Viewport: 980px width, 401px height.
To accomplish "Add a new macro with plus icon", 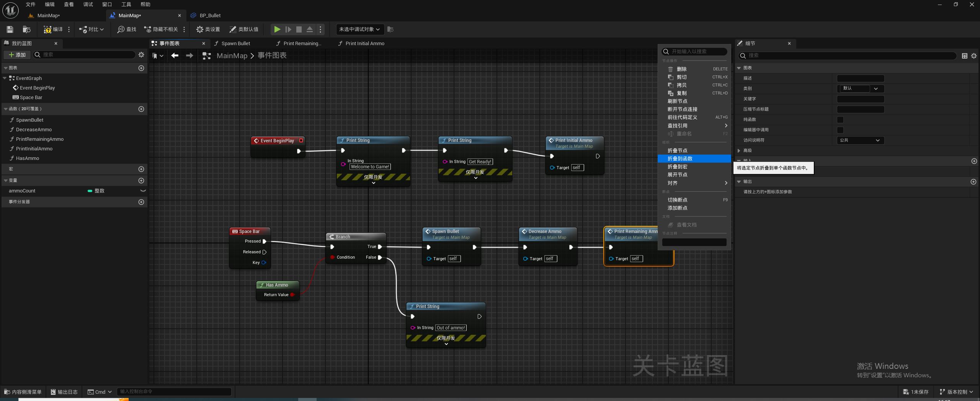I will 141,169.
